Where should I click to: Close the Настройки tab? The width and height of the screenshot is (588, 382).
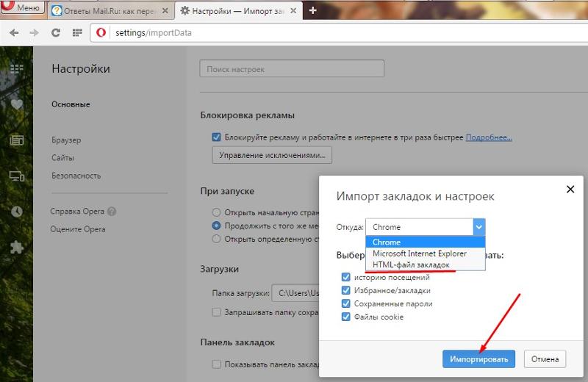point(293,11)
